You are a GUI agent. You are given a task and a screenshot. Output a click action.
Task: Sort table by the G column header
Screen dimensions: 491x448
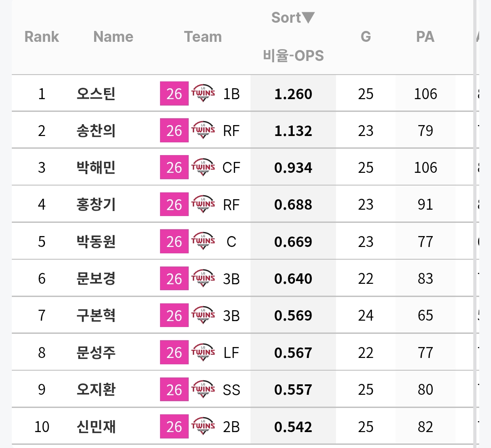coord(366,37)
